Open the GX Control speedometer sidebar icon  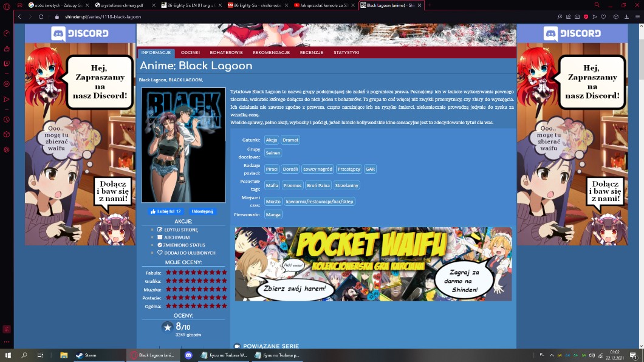coord(7,33)
